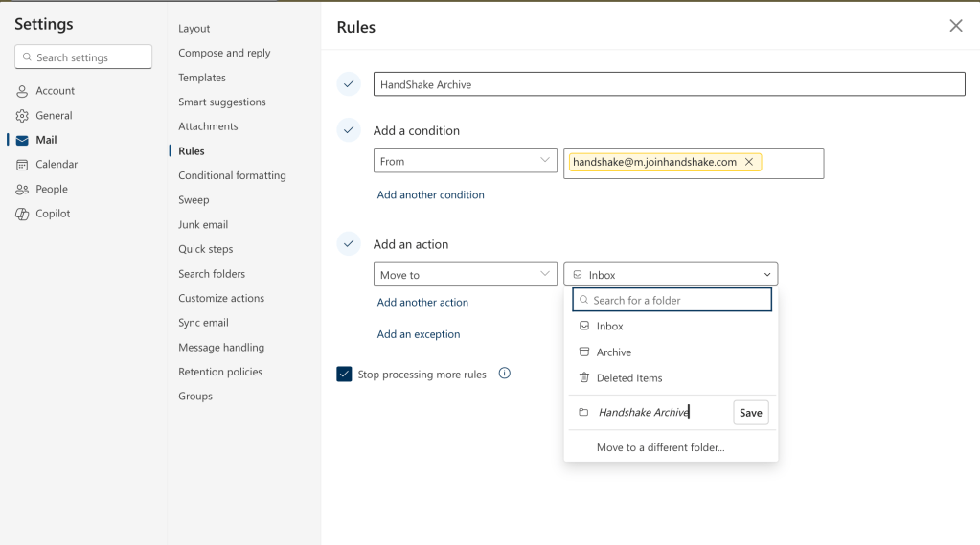Open Attachments settings
980x545 pixels.
click(208, 126)
